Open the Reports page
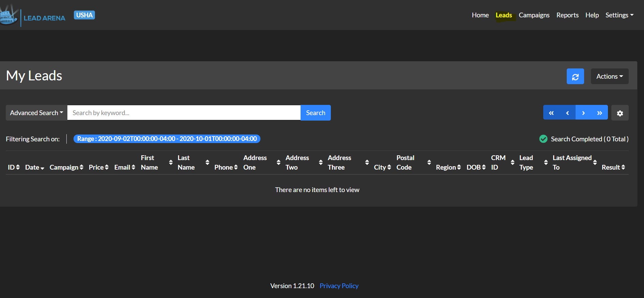Image resolution: width=644 pixels, height=298 pixels. coord(567,15)
